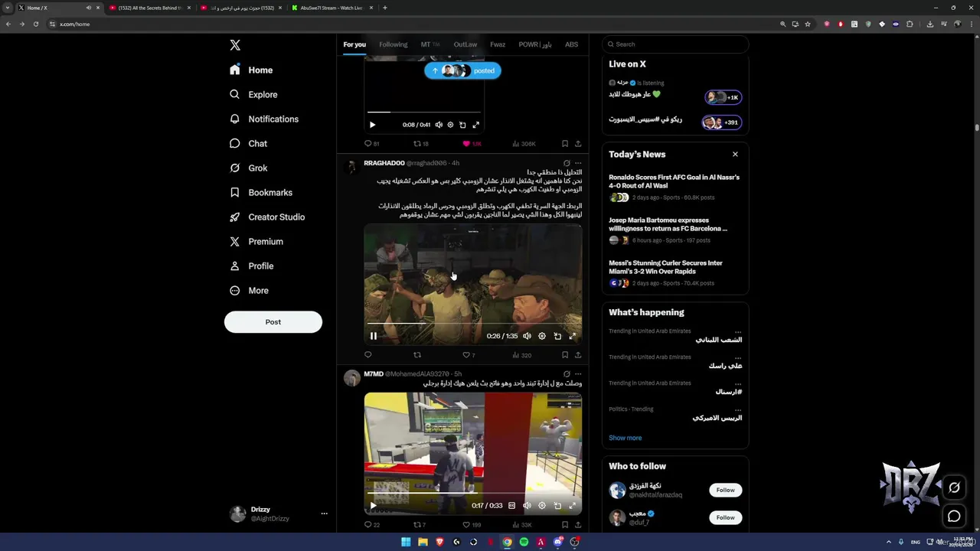This screenshot has width=980, height=551.
Task: Share the RRAGHADOO post
Action: click(578, 355)
